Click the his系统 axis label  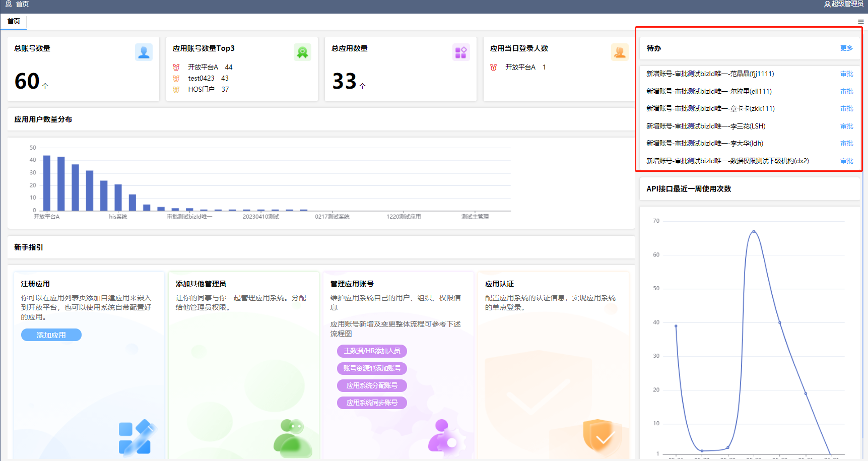pyautogui.click(x=118, y=217)
